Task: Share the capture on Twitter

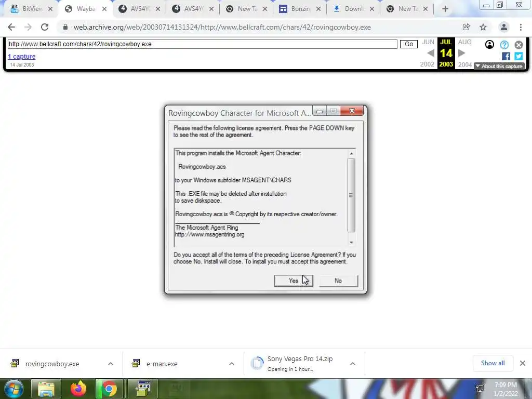Action: tap(518, 56)
